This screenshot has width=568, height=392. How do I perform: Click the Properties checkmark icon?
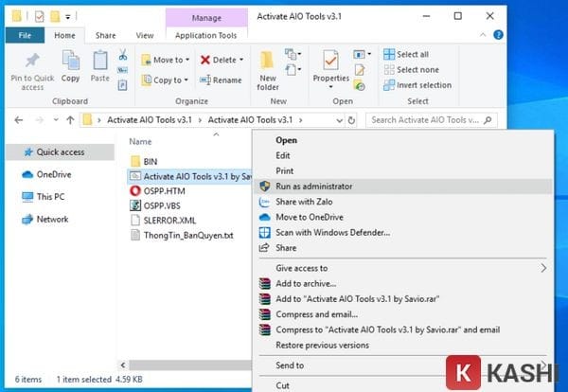tap(330, 61)
